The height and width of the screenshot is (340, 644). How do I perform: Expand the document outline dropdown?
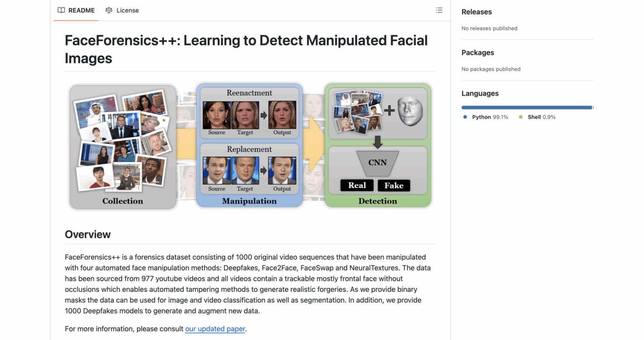point(439,10)
